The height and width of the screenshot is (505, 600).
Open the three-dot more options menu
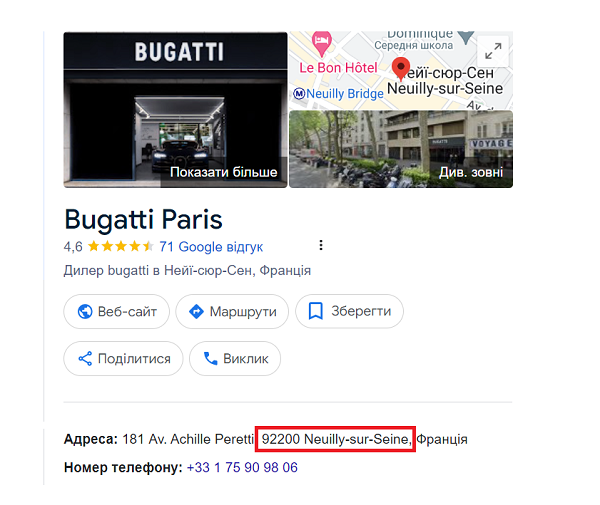(321, 245)
